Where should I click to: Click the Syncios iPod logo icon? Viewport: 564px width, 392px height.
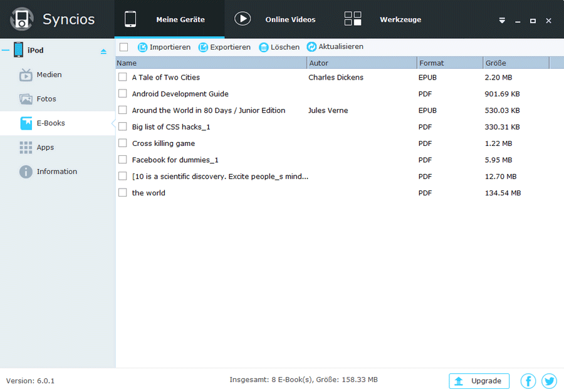(22, 19)
